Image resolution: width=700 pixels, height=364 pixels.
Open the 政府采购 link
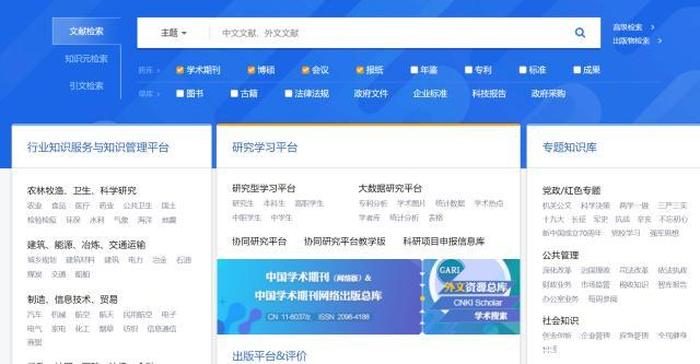(548, 93)
